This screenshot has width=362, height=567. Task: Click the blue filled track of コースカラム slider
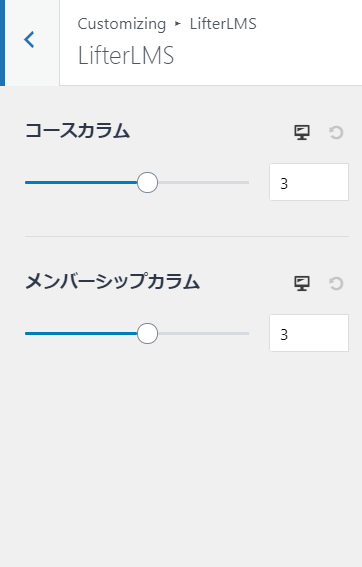coord(81,183)
